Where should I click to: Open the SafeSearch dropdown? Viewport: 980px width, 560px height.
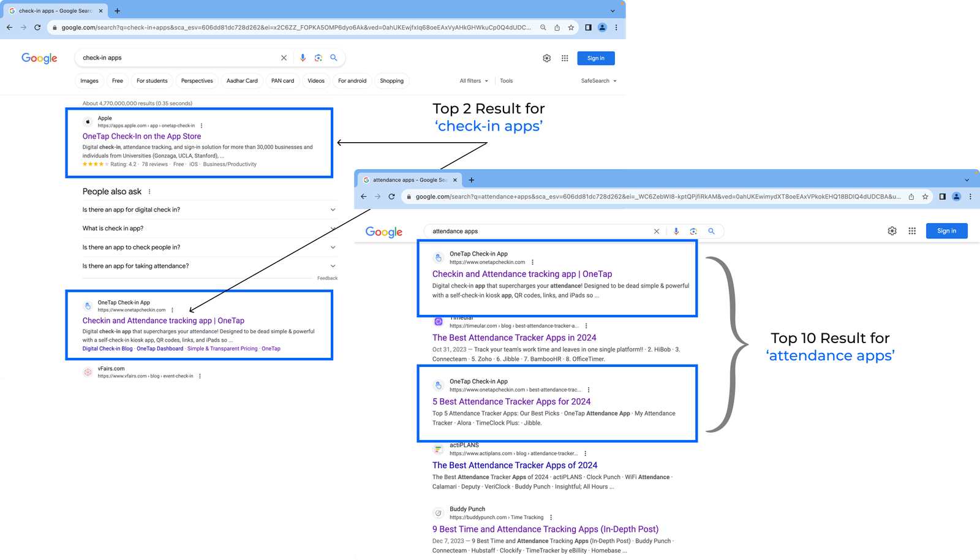point(598,81)
